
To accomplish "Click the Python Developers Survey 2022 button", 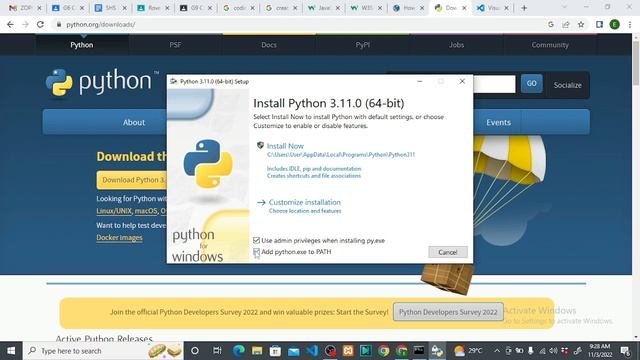I will click(x=448, y=312).
